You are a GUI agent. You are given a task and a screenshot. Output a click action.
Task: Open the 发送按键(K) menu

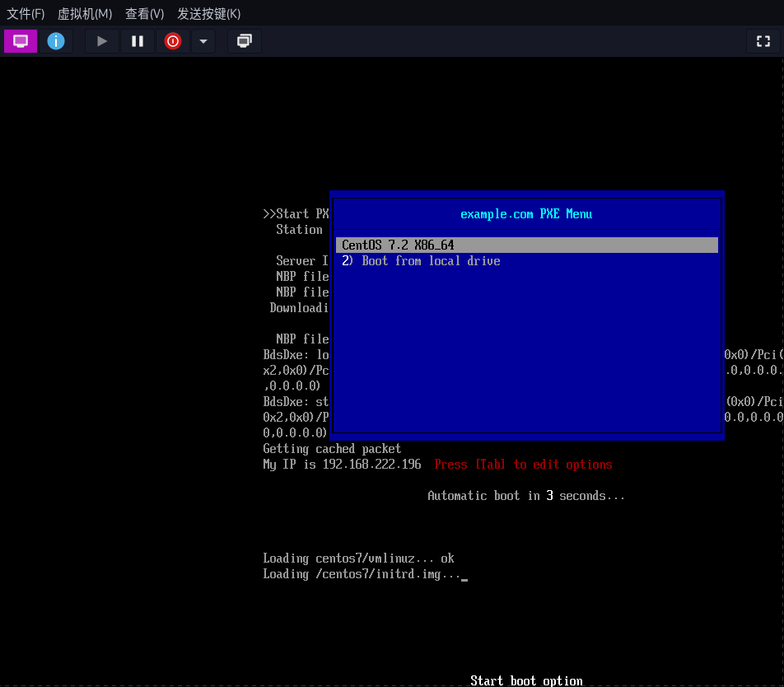pos(209,14)
